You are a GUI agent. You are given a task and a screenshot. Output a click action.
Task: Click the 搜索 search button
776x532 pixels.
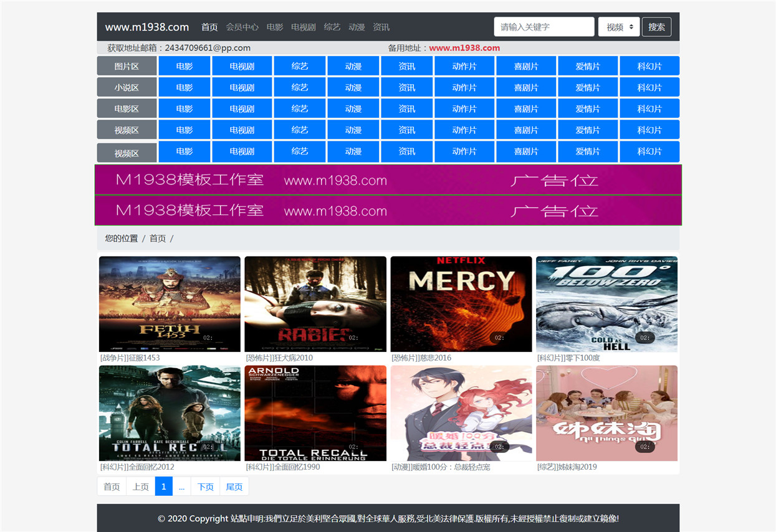[x=656, y=27]
